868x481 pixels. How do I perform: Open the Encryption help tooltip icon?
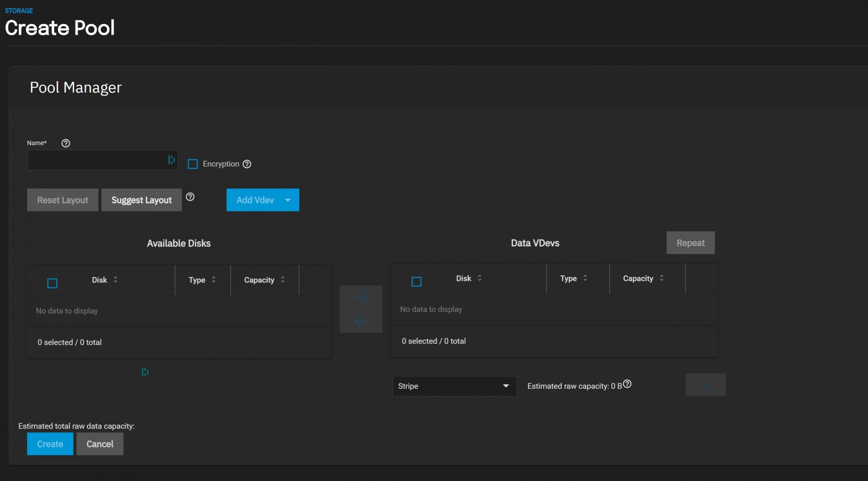(247, 164)
